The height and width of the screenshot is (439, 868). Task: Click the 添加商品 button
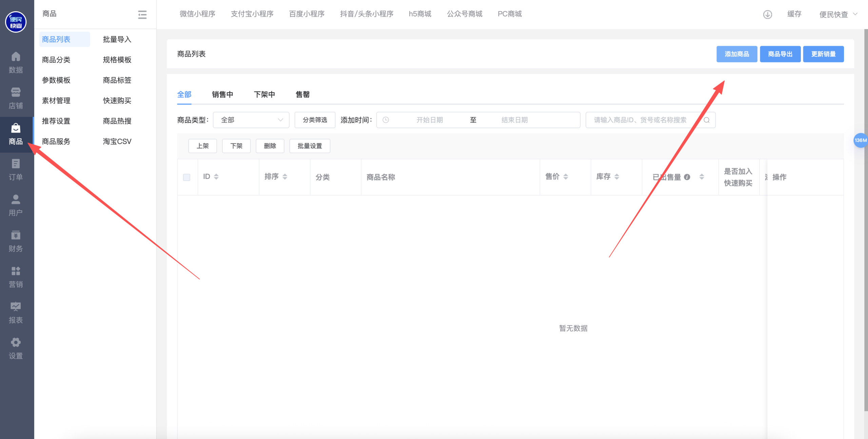pyautogui.click(x=736, y=54)
